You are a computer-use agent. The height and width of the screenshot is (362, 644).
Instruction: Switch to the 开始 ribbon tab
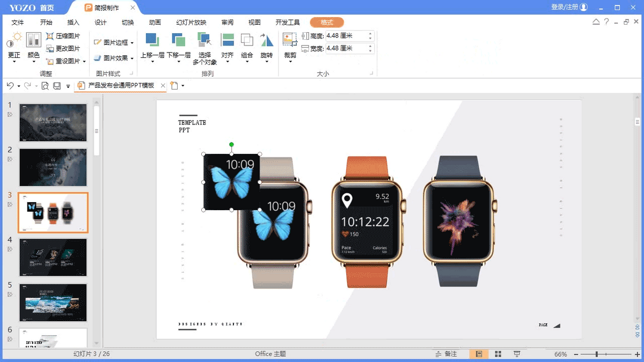pos(46,23)
